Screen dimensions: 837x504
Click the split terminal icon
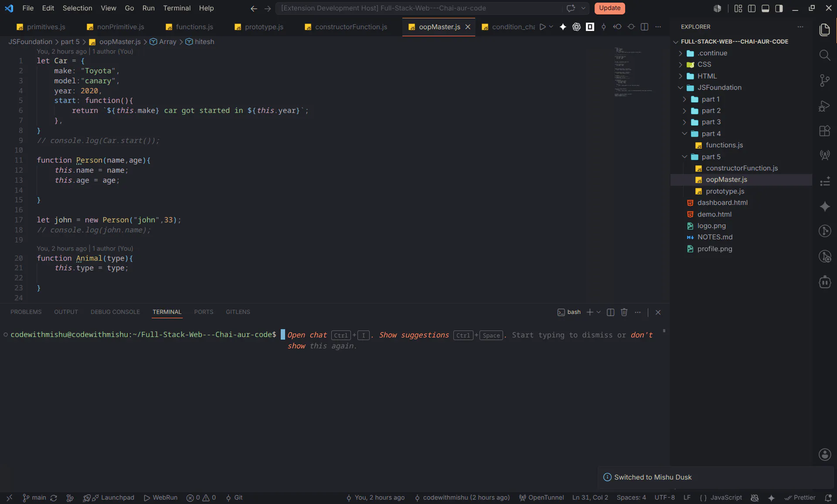610,312
